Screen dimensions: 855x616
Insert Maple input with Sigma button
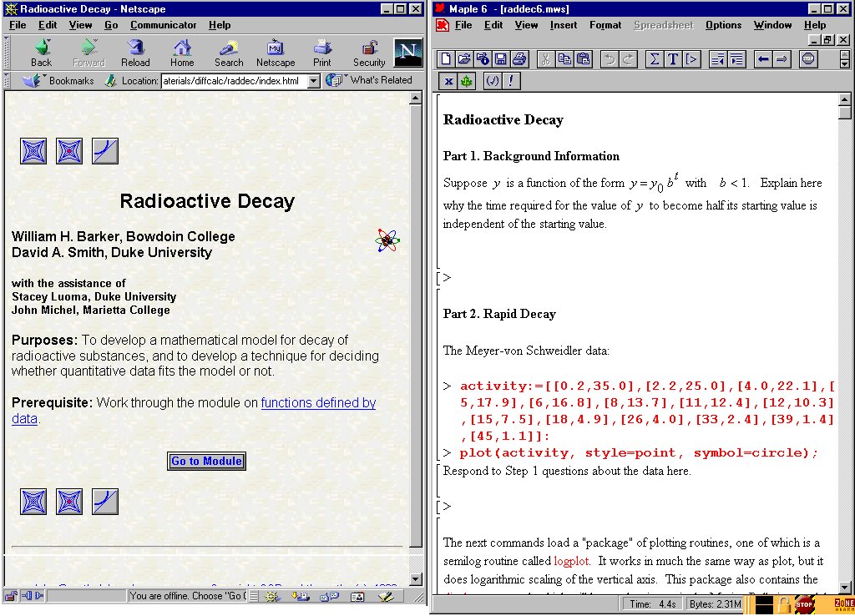coord(655,59)
